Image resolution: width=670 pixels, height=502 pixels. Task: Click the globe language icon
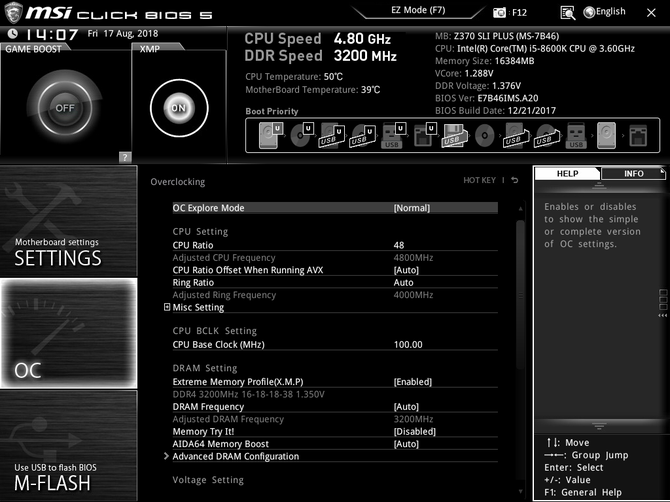[x=589, y=12]
